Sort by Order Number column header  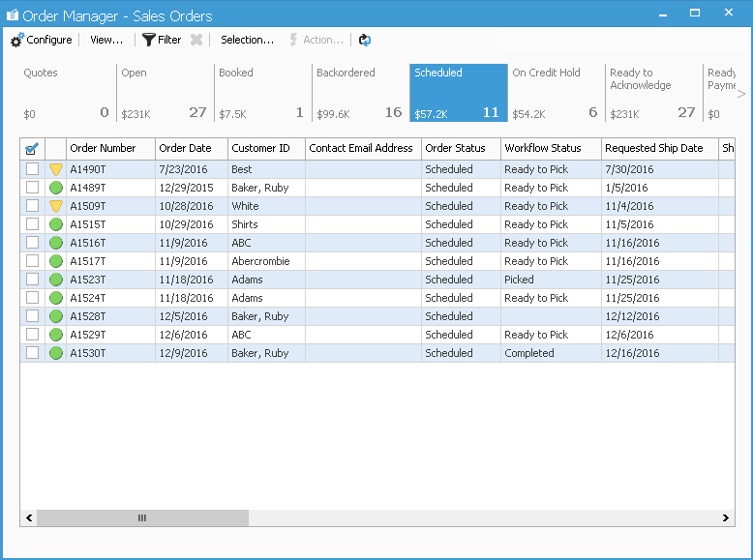pyautogui.click(x=110, y=148)
